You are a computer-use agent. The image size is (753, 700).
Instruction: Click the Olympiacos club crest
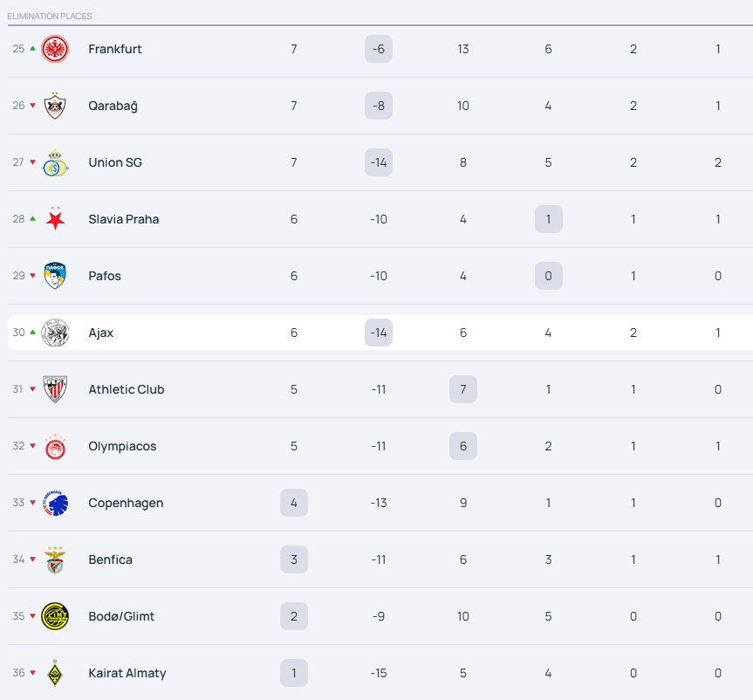coord(55,446)
